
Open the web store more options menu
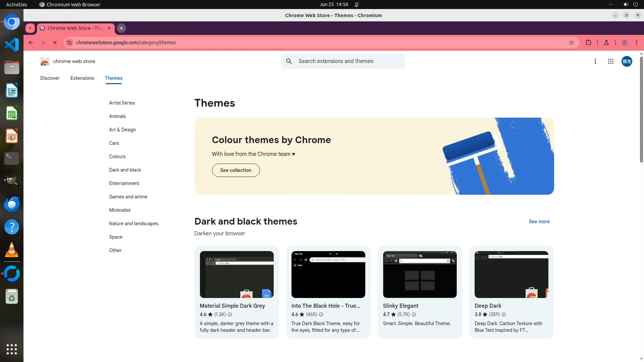595,61
